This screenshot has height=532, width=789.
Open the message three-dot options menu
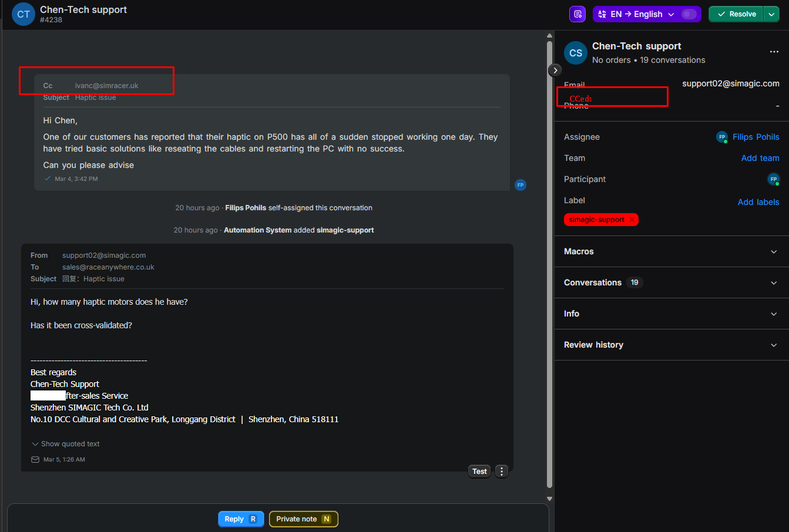coord(501,471)
